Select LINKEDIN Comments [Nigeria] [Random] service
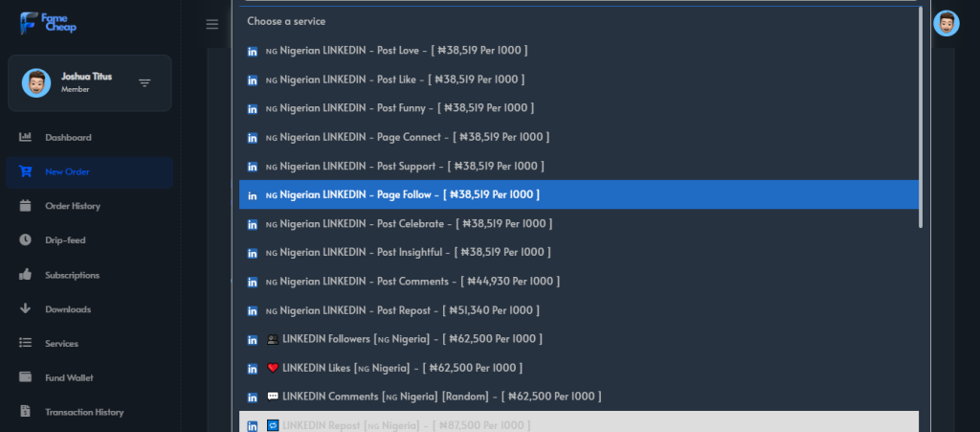Screen dimensions: 980x432 click(x=579, y=397)
